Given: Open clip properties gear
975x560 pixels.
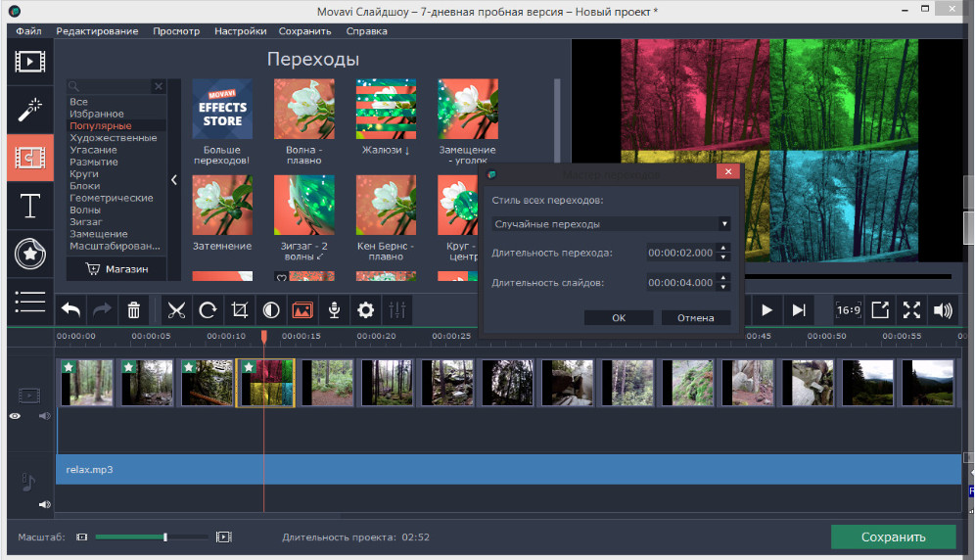Looking at the screenshot, I should pyautogui.click(x=366, y=310).
